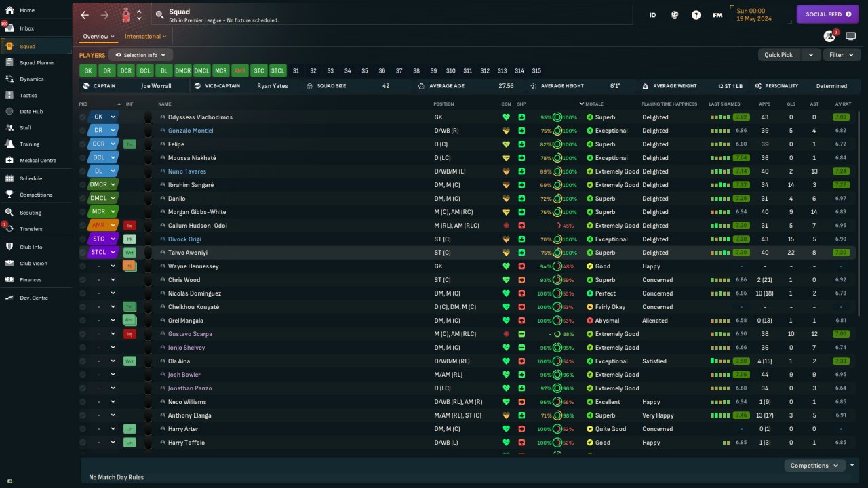Open the help question mark icon
The width and height of the screenshot is (868, 488).
click(696, 15)
